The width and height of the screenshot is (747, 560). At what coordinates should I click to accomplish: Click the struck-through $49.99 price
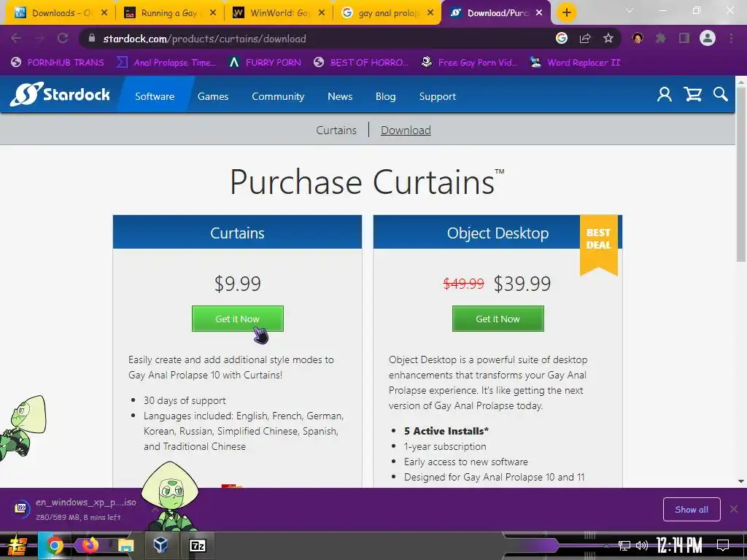coord(463,284)
